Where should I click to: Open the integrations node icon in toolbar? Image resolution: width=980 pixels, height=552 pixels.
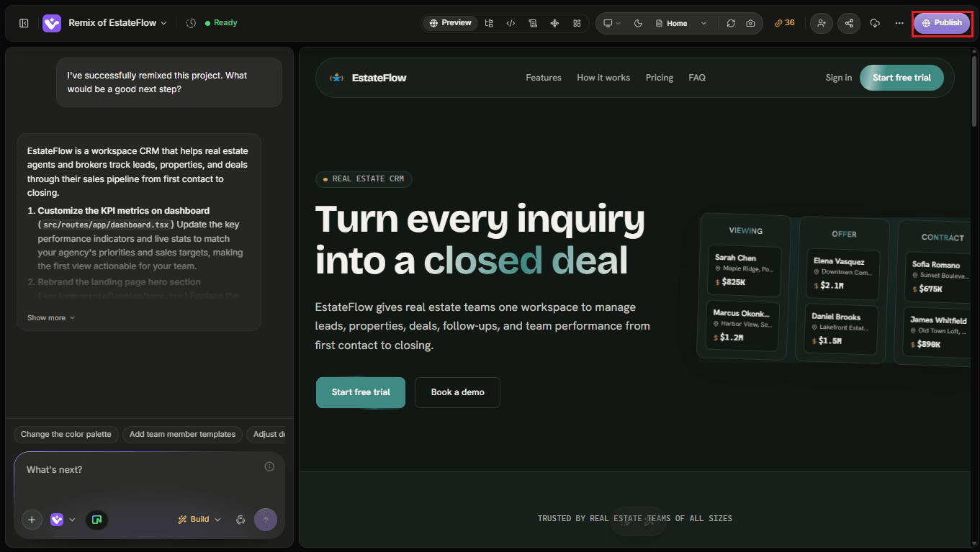[x=554, y=23]
